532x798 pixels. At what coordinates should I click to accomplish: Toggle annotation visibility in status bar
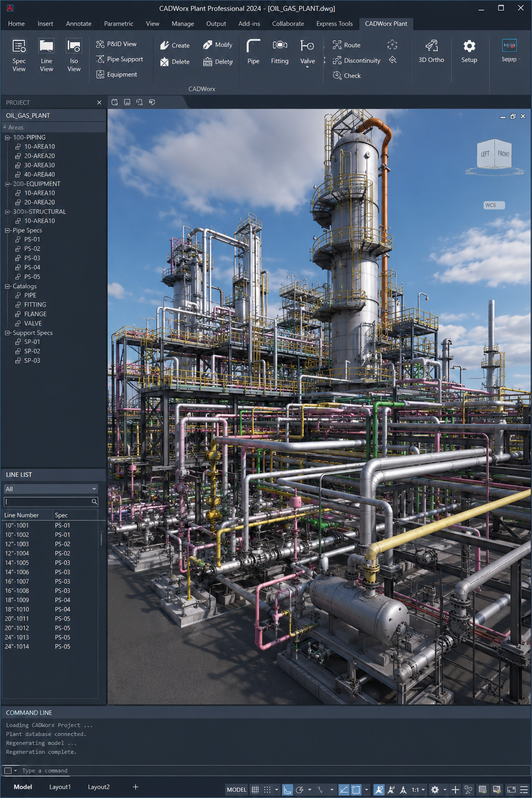[x=379, y=790]
